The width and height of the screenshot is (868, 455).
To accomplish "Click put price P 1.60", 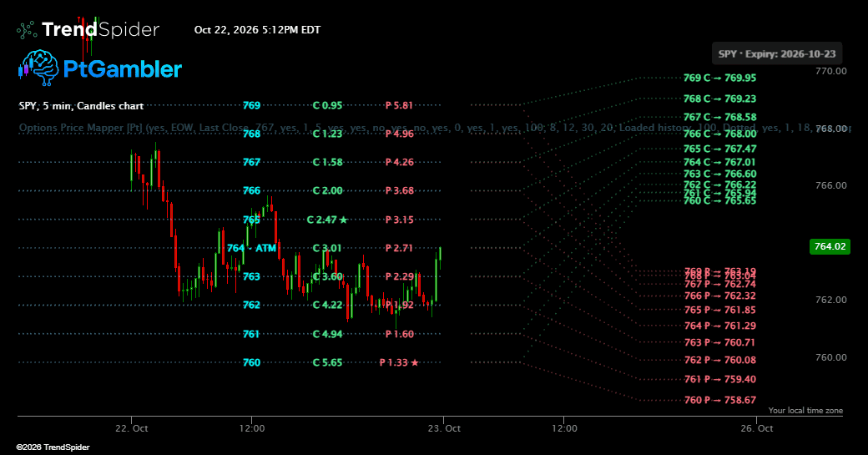I will coord(399,334).
